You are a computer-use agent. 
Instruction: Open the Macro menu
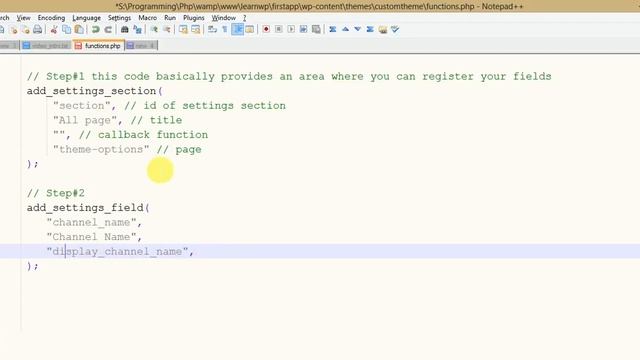click(x=147, y=18)
